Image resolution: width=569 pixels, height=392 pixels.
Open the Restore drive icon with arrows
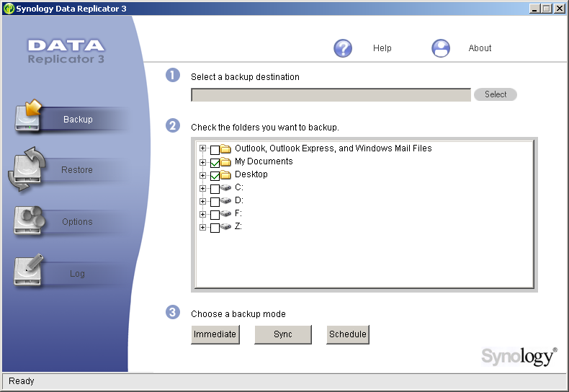pyautogui.click(x=26, y=169)
